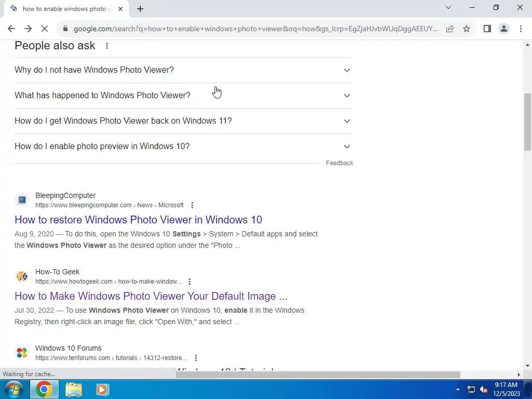The height and width of the screenshot is (399, 532).
Task: Click the horizontal scrollbar thumb
Action: point(318,375)
